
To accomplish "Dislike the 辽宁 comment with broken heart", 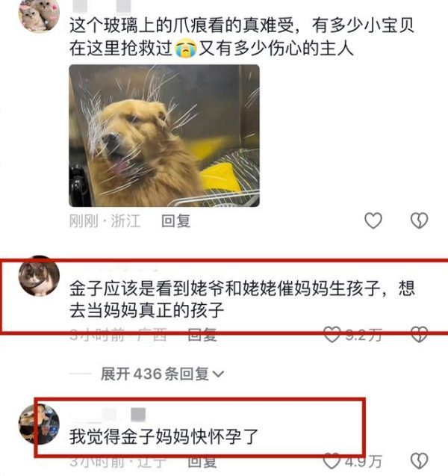I will (419, 461).
